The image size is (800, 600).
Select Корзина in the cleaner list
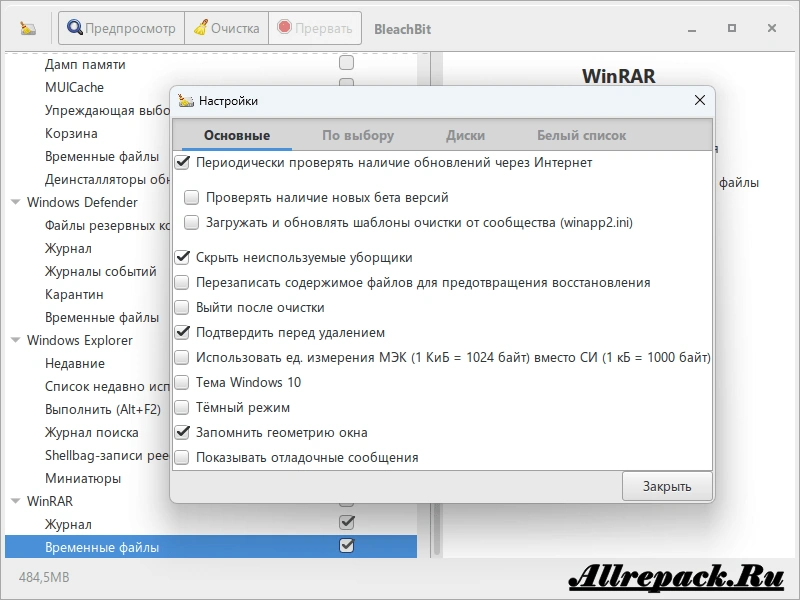71,134
